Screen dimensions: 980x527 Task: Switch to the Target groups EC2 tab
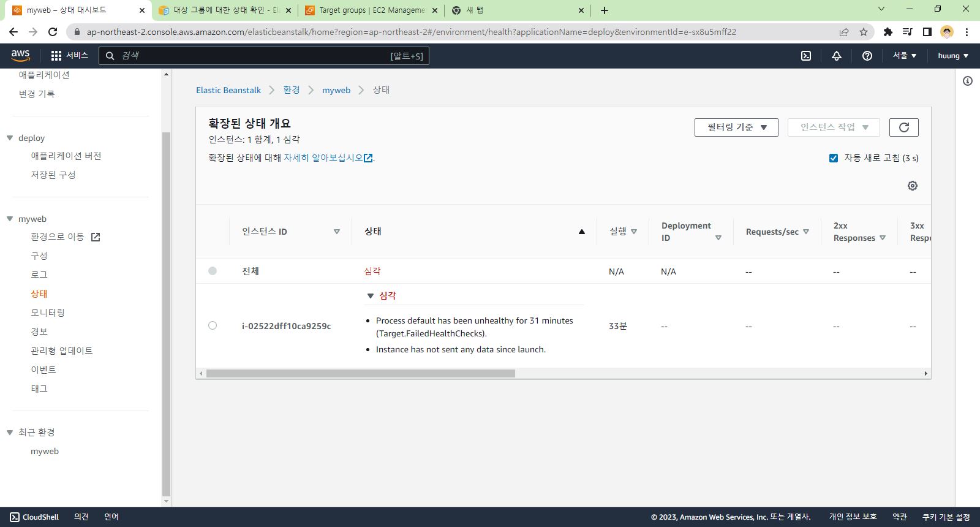click(372, 10)
